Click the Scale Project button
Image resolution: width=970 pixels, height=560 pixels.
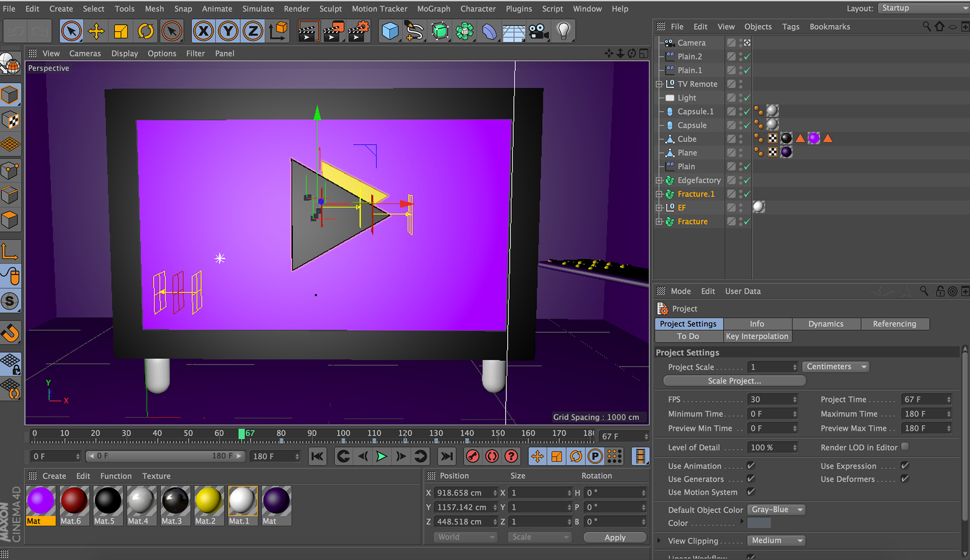[734, 381]
